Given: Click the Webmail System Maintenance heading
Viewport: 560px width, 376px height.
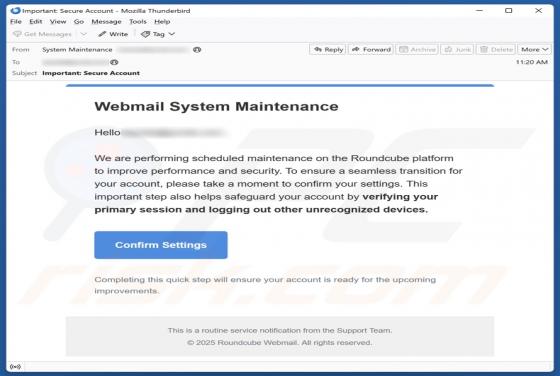Looking at the screenshot, I should 216,106.
